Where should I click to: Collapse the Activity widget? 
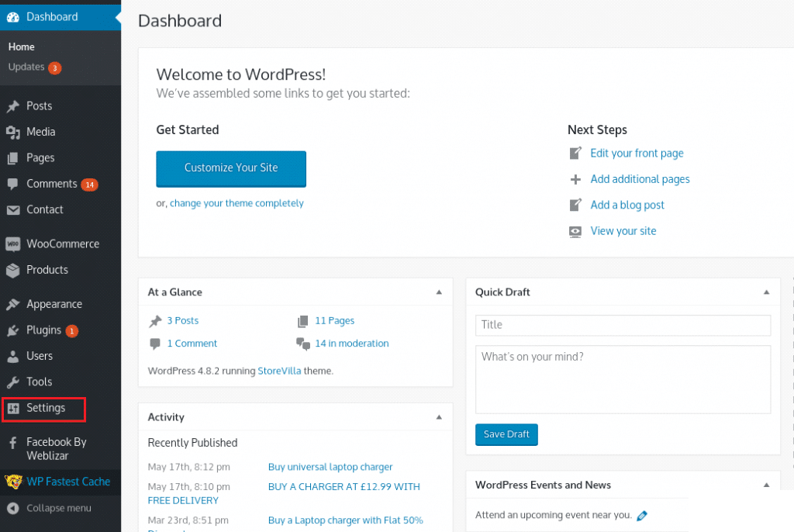439,417
